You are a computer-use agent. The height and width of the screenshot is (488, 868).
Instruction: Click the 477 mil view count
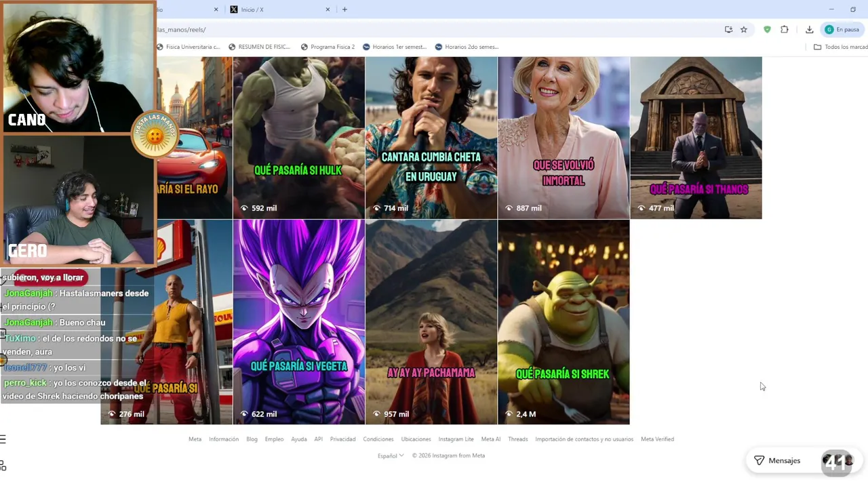656,208
